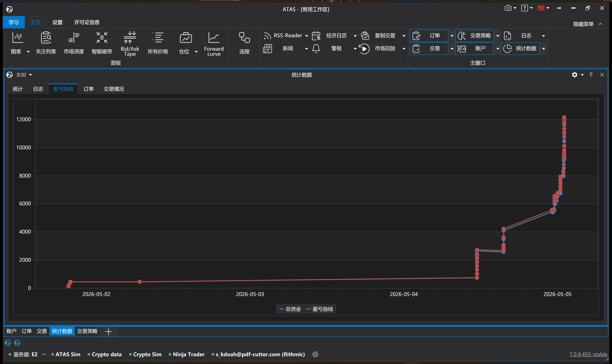Toggle the 盈亏曲线 legend series
The width and height of the screenshot is (612, 364).
click(x=319, y=309)
